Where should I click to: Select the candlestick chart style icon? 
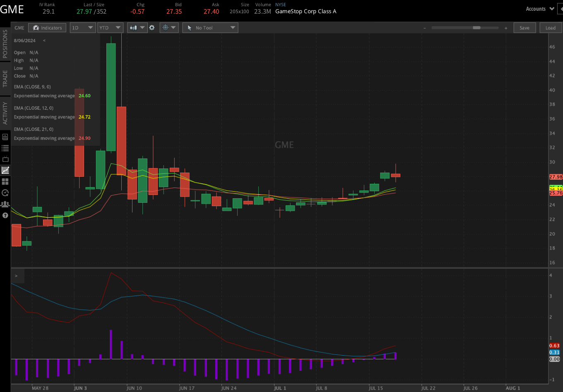(x=134, y=28)
